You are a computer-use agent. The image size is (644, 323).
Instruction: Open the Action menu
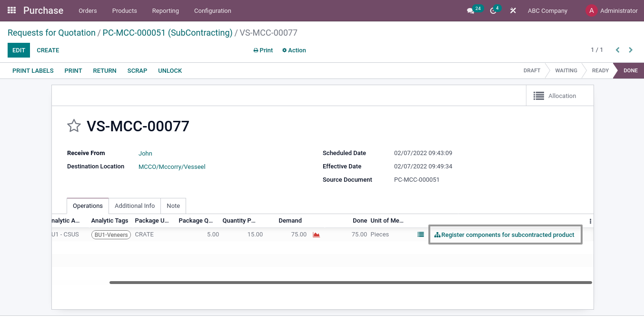[x=294, y=50]
